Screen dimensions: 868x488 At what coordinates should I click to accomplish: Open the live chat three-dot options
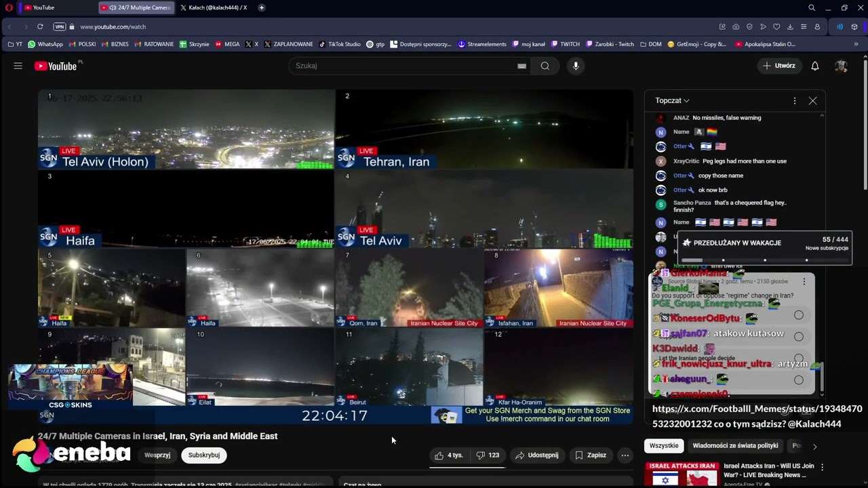click(x=795, y=100)
